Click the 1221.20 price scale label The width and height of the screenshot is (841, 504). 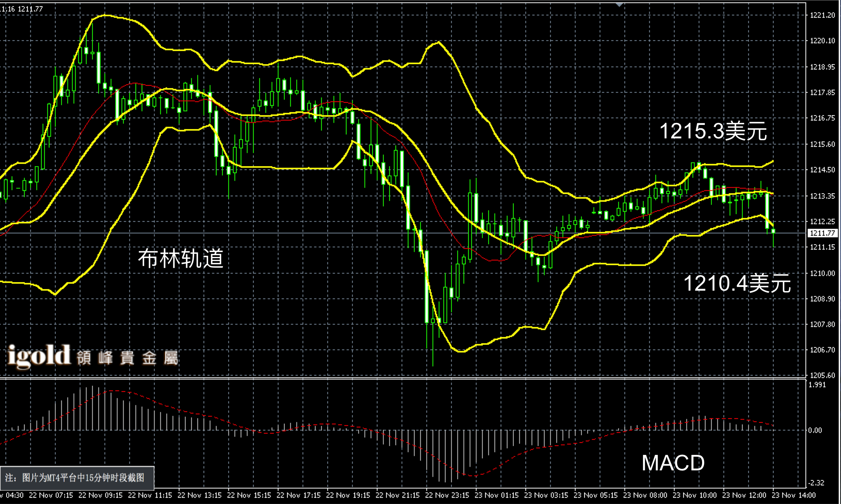coord(822,15)
